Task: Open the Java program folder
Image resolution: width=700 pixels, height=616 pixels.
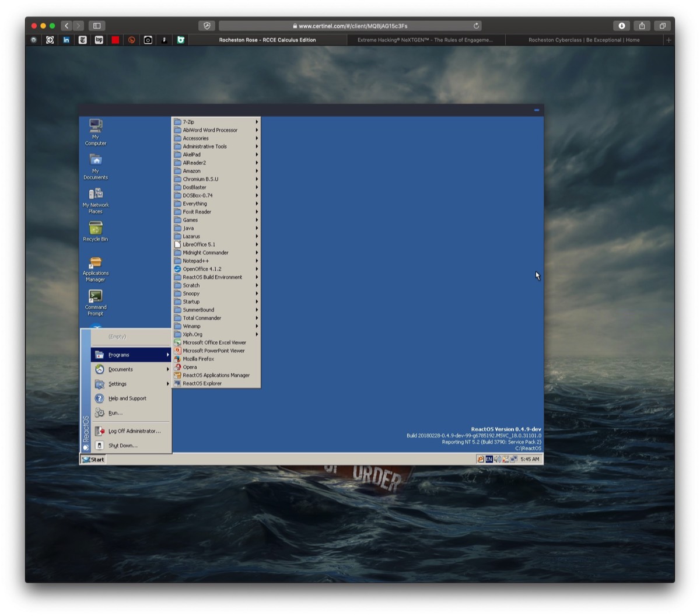Action: click(216, 228)
